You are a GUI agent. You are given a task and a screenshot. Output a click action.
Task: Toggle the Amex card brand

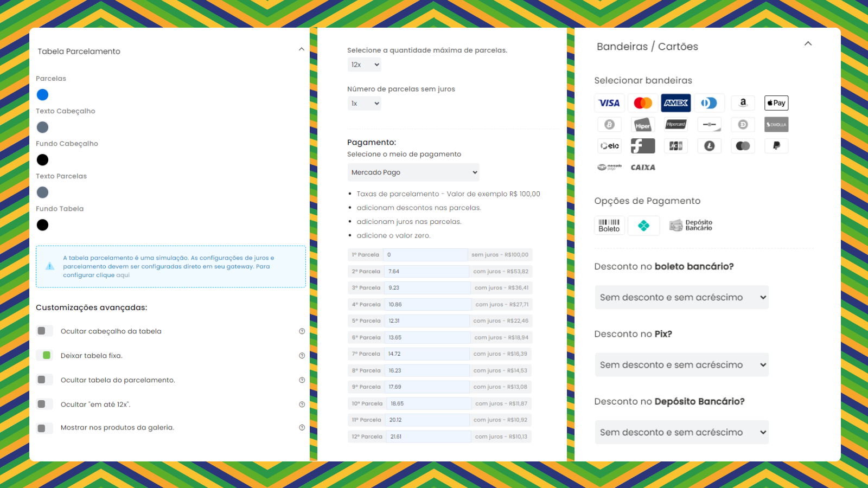pos(676,103)
